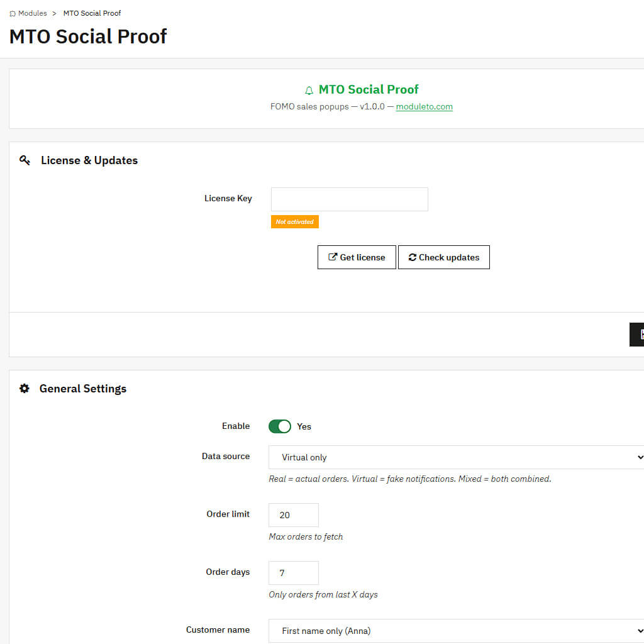Click the Order days number field

point(293,573)
